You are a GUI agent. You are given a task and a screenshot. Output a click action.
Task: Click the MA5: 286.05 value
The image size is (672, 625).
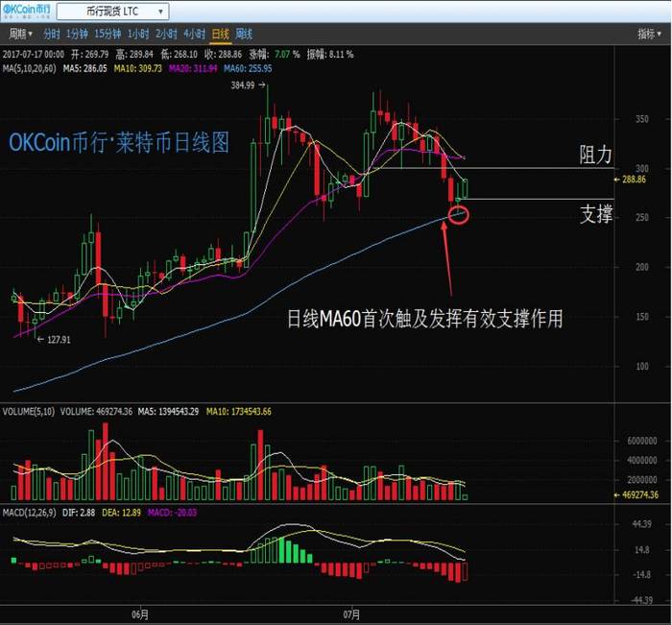pos(85,68)
